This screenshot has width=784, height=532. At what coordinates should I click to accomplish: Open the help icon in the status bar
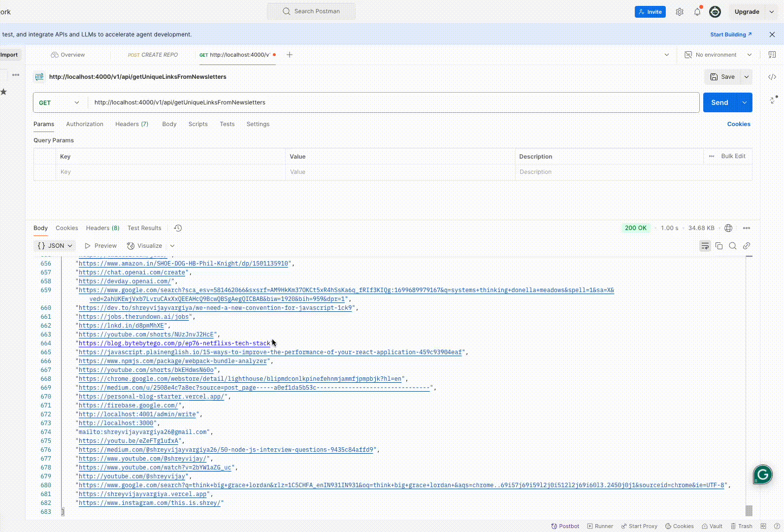(x=777, y=526)
